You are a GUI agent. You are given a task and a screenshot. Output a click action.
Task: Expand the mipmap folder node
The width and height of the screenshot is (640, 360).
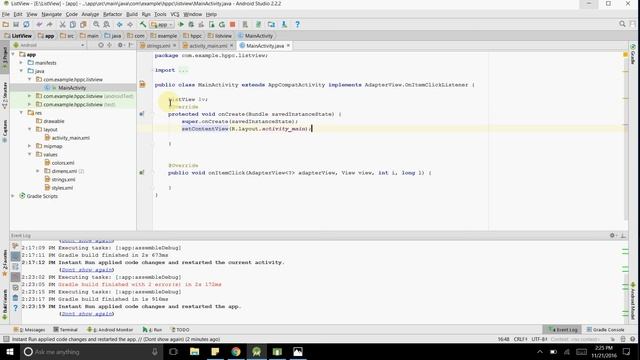(x=29, y=146)
